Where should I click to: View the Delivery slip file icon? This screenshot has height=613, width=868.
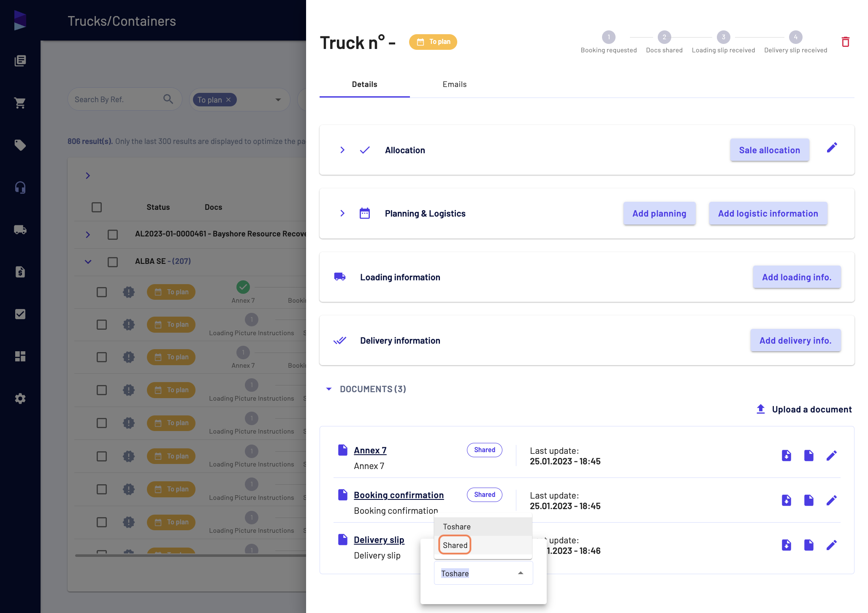pyautogui.click(x=808, y=545)
